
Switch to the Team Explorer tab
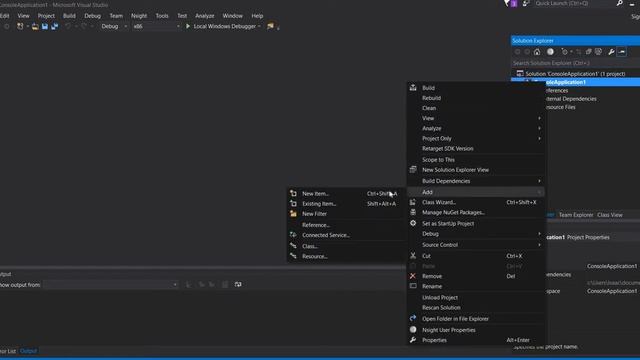[x=576, y=215]
